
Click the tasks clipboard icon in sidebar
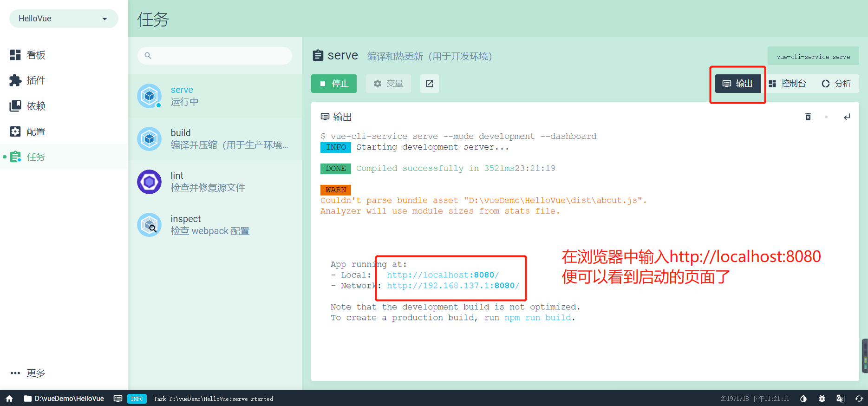[15, 157]
